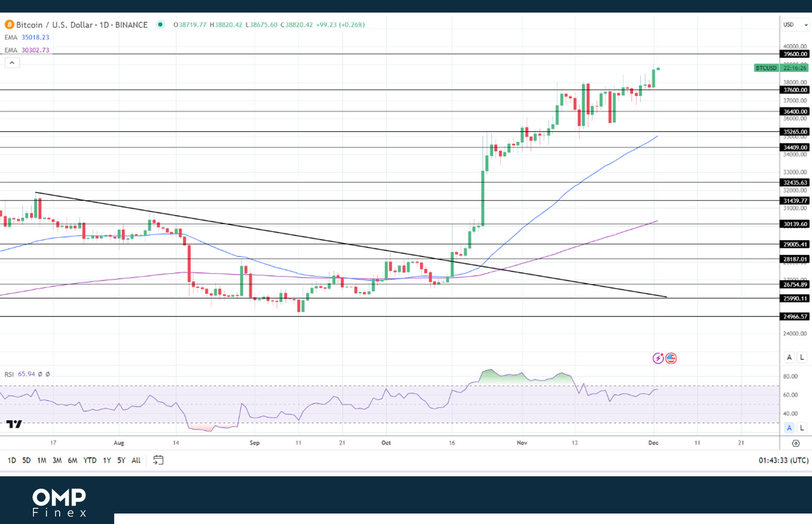This screenshot has height=524, width=812.
Task: Click the TradingView logo
Action: (14, 424)
